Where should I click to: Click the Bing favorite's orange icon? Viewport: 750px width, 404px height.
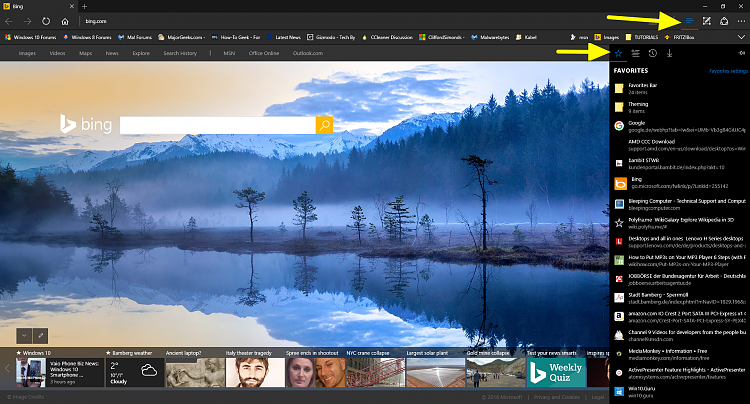(x=620, y=184)
